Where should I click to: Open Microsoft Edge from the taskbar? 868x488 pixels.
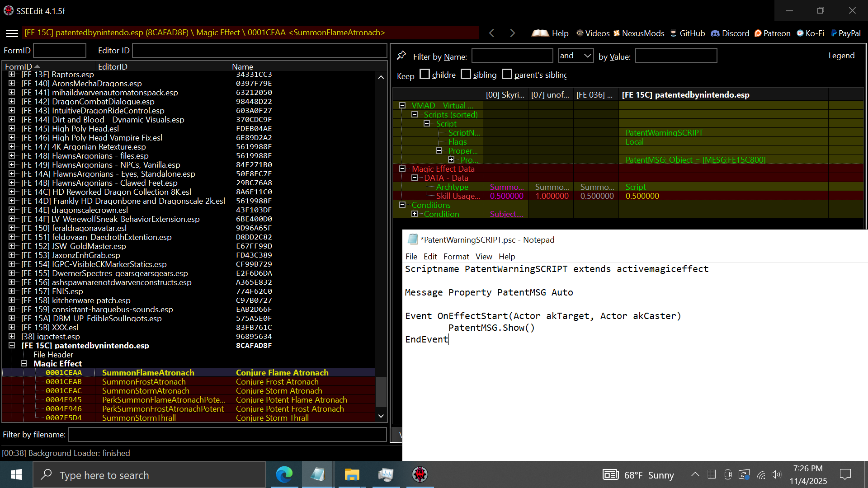tap(284, 474)
